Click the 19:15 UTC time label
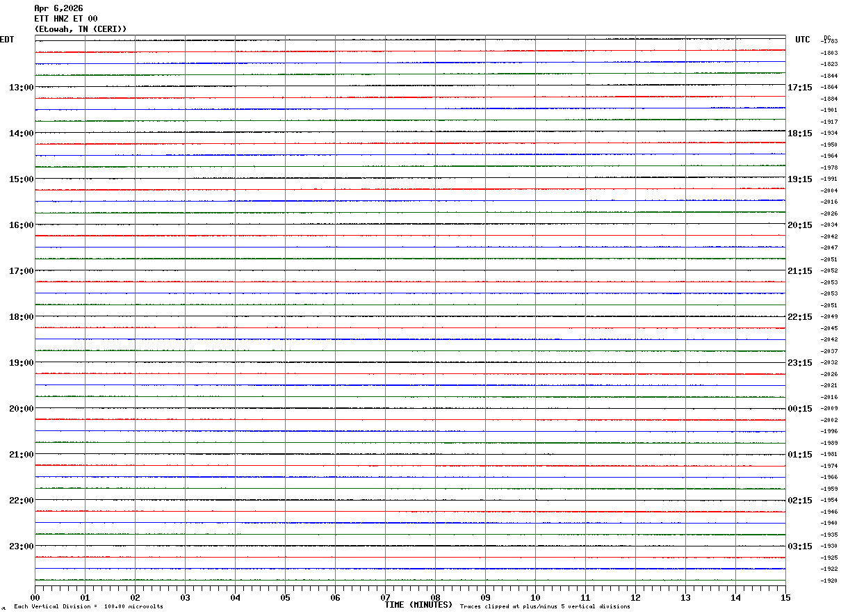Screen dimensions: 841x616 pos(800,179)
